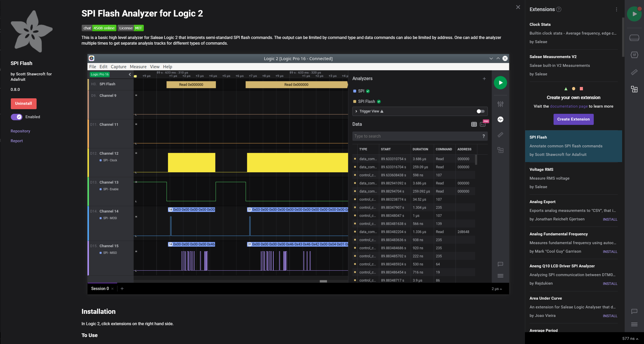The width and height of the screenshot is (644, 344).
Task: Click the Adafruit flower logo
Action: pyautogui.click(x=31, y=31)
